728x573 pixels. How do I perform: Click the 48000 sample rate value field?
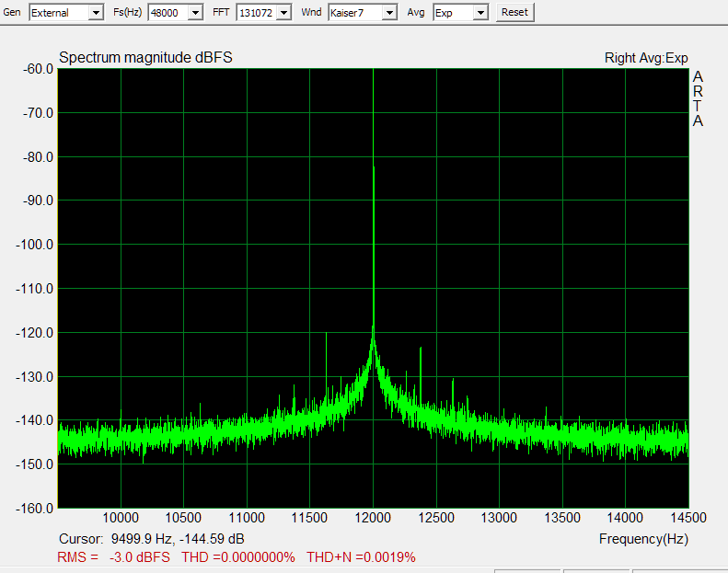[x=168, y=13]
